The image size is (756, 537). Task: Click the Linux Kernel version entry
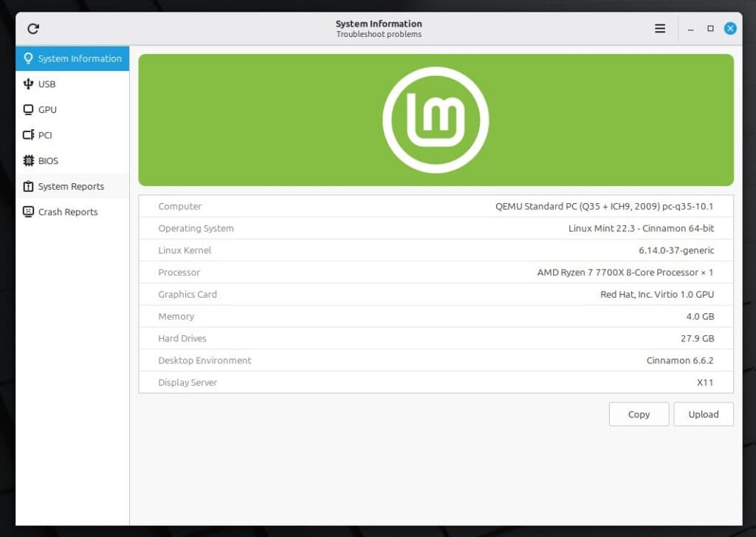(436, 250)
